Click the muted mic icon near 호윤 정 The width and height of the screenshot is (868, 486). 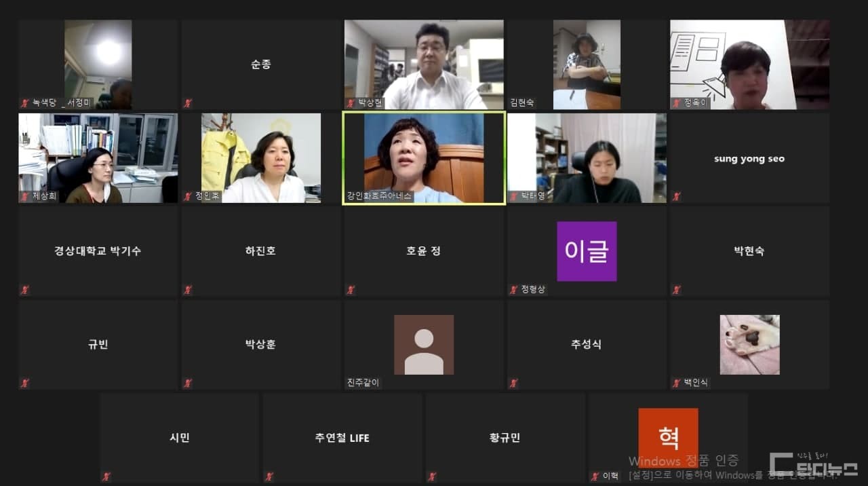click(x=349, y=289)
